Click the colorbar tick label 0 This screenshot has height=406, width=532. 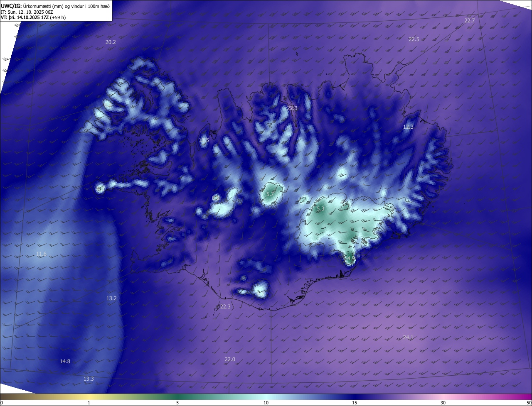click(2, 403)
